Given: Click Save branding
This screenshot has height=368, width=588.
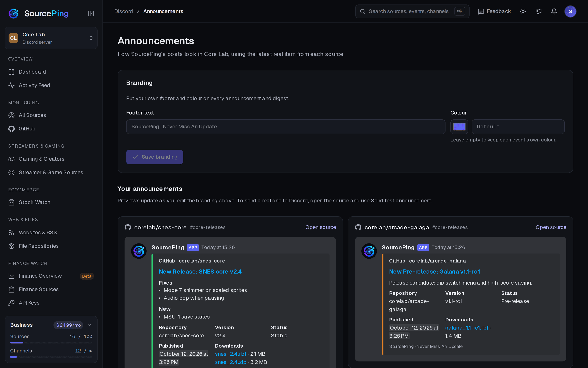Looking at the screenshot, I should (155, 157).
